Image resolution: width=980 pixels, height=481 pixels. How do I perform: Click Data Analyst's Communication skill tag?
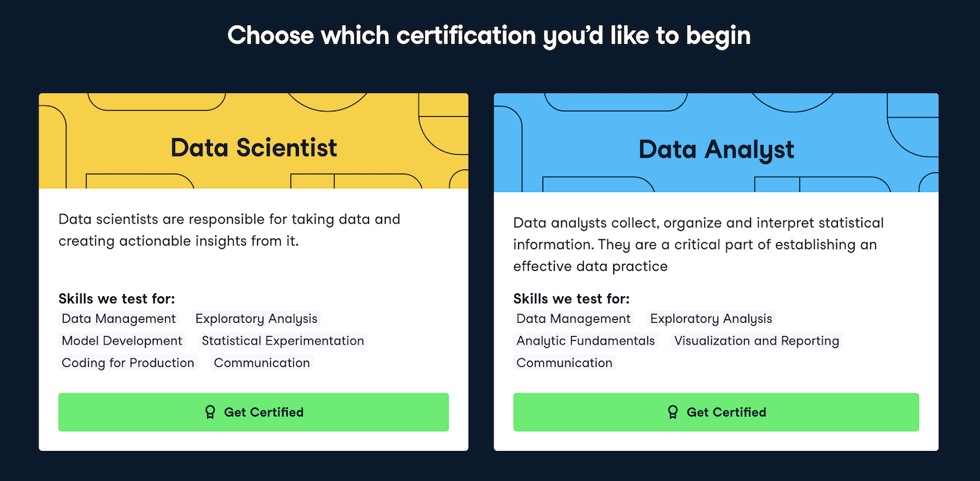565,363
